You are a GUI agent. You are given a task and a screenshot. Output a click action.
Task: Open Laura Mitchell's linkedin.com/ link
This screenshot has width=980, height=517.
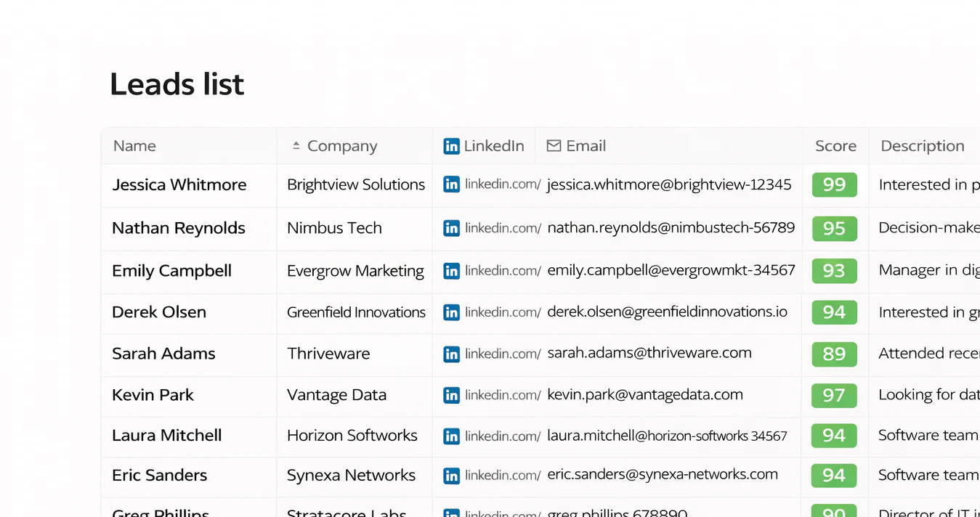(503, 436)
